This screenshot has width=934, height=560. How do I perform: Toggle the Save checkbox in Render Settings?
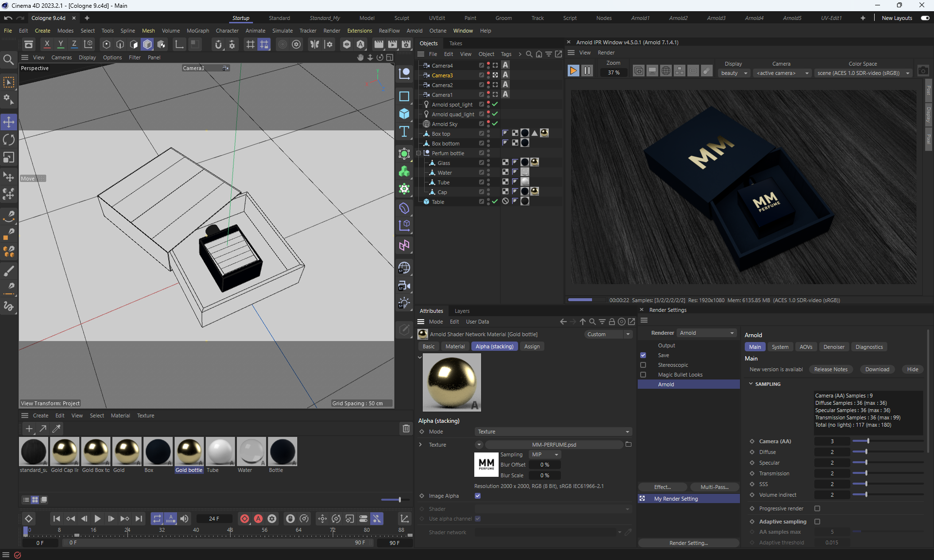point(643,355)
